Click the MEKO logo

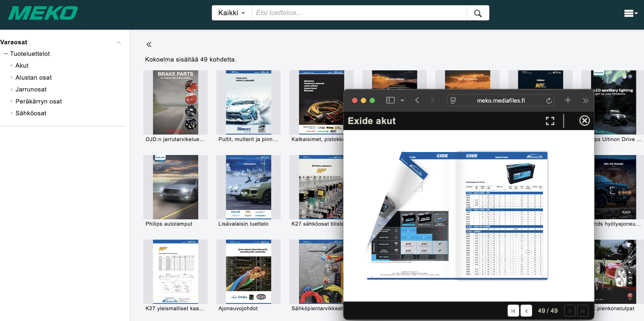43,13
